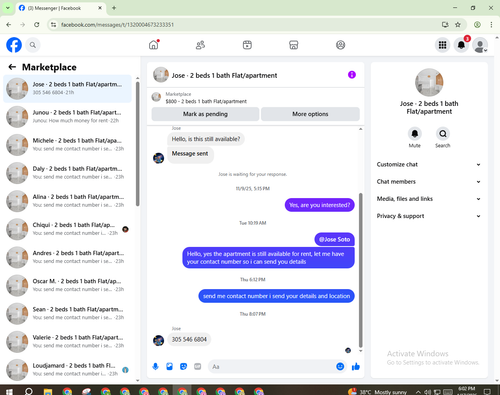Open Valerie conversation in the list
The width and height of the screenshot is (500, 395).
click(x=67, y=342)
